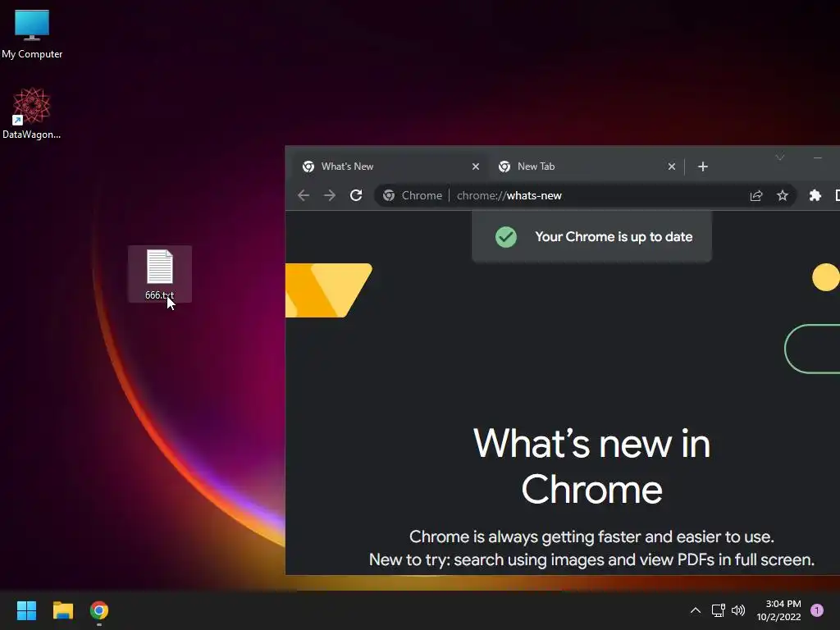Open the network status tray icon
Image resolution: width=840 pixels, height=630 pixels.
[718, 610]
